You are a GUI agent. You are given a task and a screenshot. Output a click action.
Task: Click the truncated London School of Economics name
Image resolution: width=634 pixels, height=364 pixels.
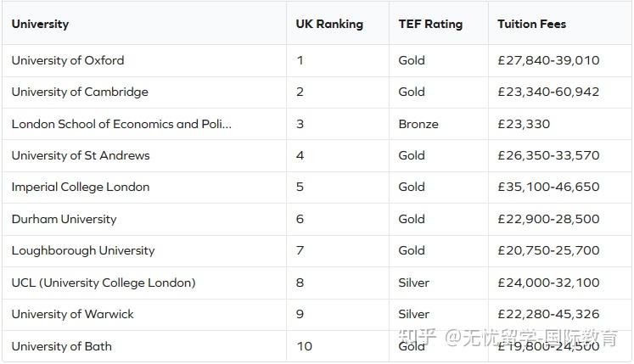121,124
